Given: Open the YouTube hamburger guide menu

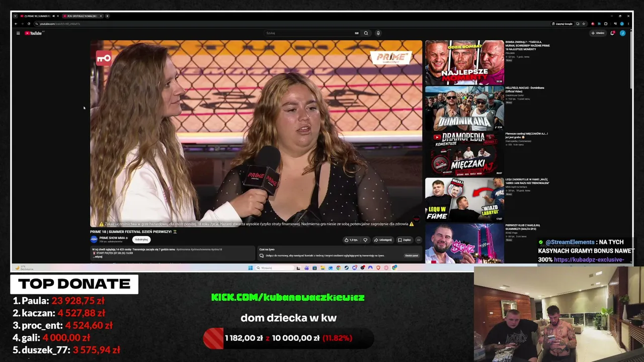Looking at the screenshot, I should [18, 33].
